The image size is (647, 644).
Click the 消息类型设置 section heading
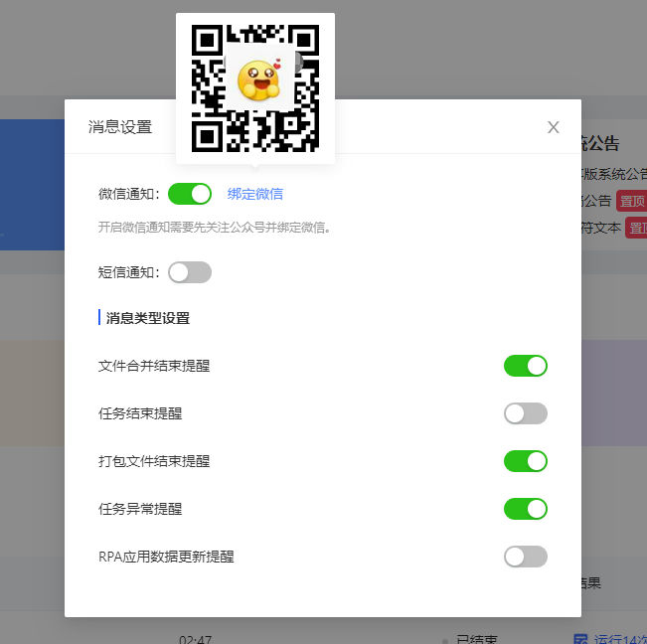coord(148,318)
